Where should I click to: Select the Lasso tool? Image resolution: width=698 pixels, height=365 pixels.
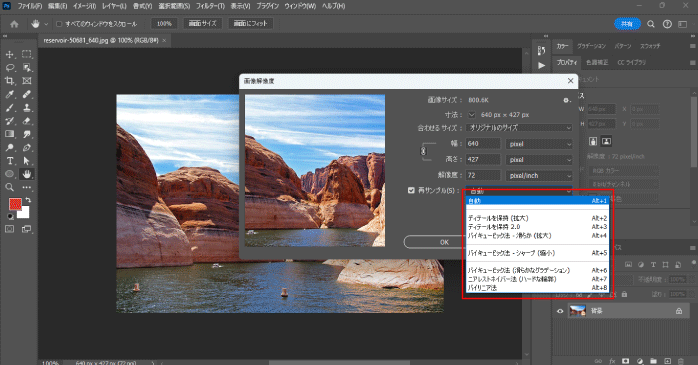point(9,68)
